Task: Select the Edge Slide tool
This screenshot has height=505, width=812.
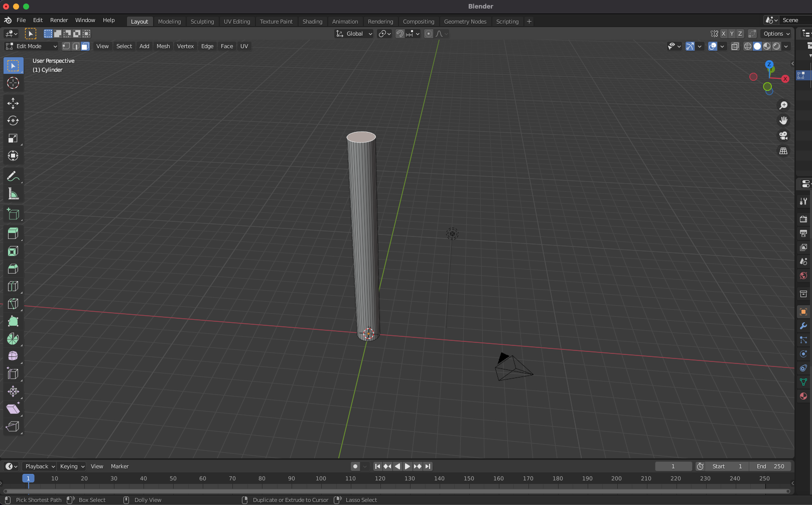Action: click(x=13, y=373)
